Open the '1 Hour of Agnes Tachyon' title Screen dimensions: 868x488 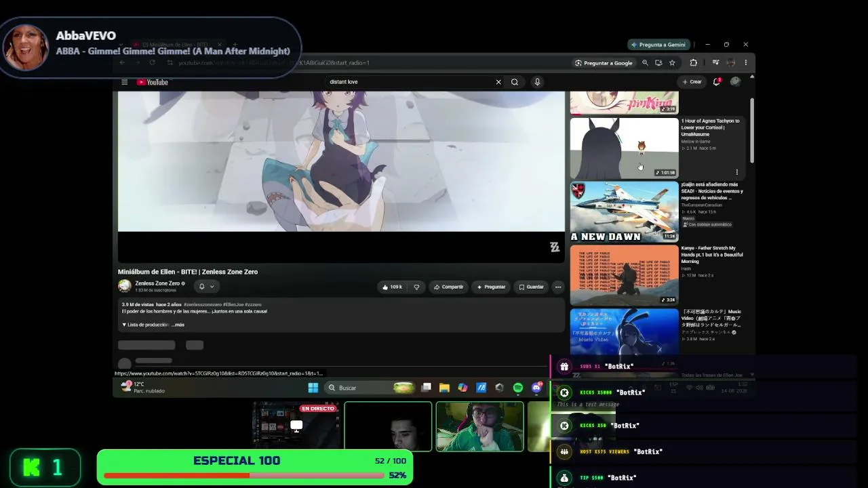tap(711, 127)
